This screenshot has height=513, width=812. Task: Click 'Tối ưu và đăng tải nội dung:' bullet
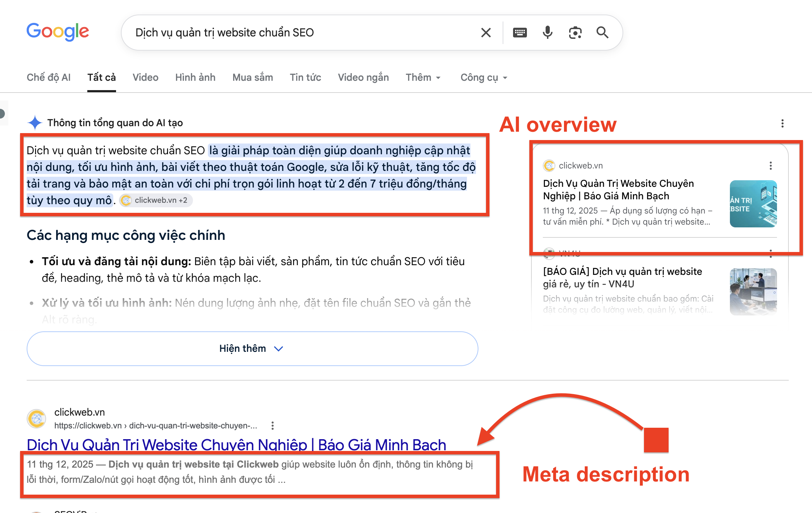(116, 261)
